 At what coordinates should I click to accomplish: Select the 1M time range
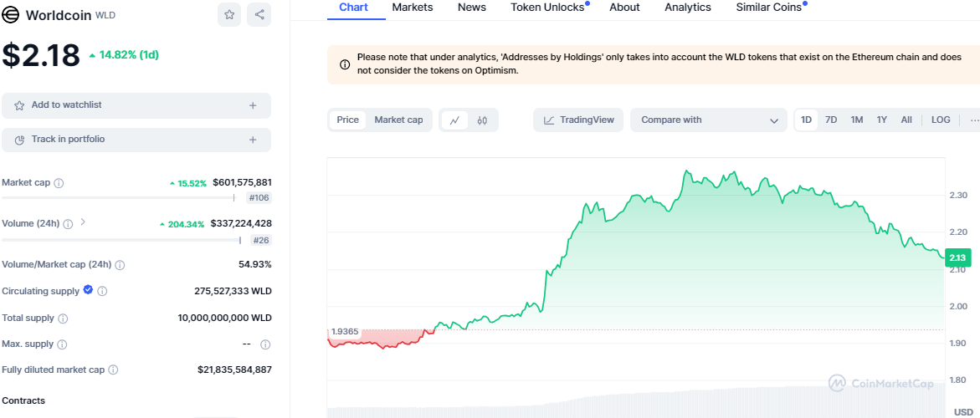[856, 120]
